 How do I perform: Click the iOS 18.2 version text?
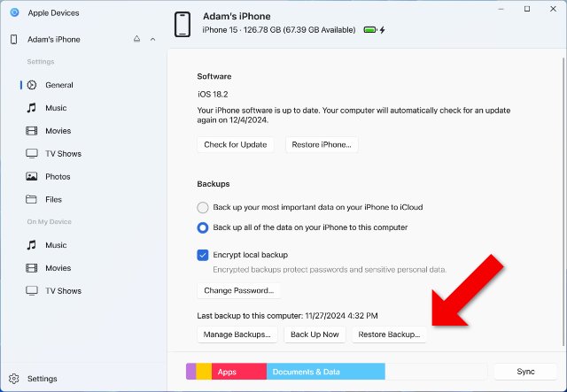pyautogui.click(x=213, y=95)
